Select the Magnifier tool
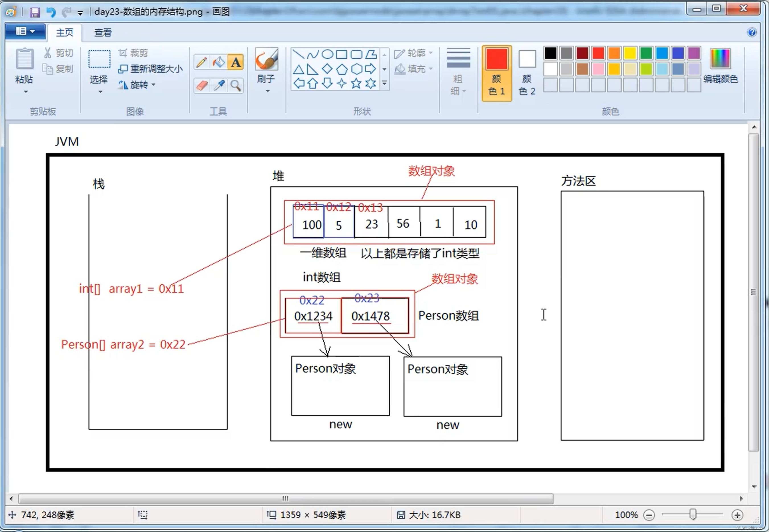The width and height of the screenshot is (769, 532). pos(236,86)
